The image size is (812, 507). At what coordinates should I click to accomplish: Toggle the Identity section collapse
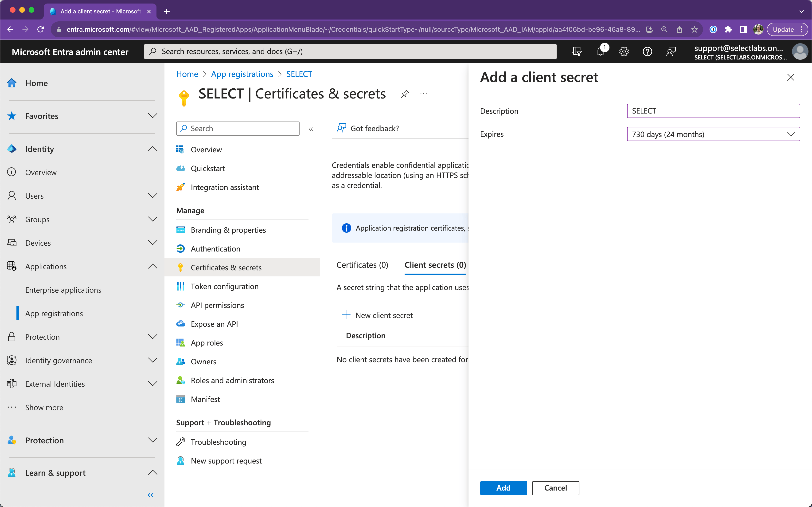coord(152,148)
